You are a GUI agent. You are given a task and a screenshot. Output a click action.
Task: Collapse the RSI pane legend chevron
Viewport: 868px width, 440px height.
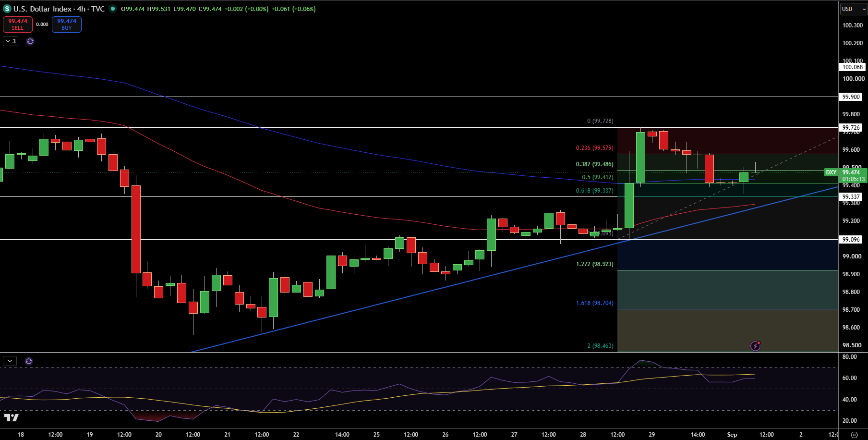pos(10,361)
